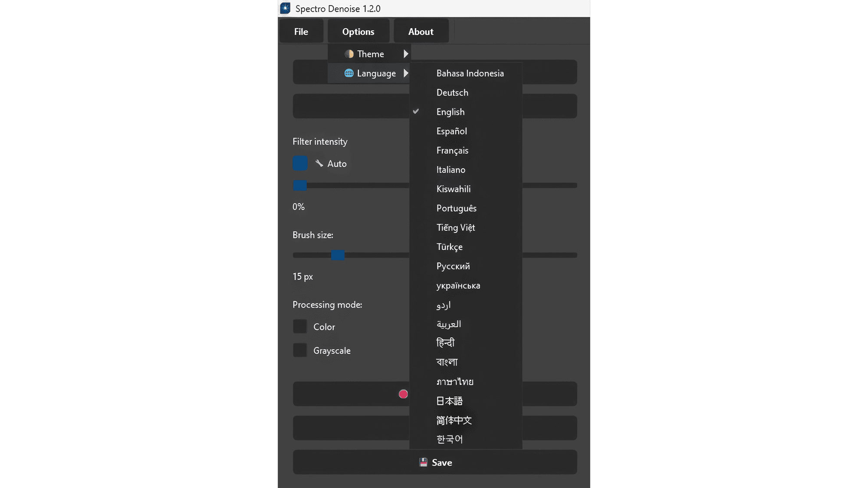Enable the Color processing mode checkbox
The width and height of the screenshot is (868, 488).
click(300, 327)
